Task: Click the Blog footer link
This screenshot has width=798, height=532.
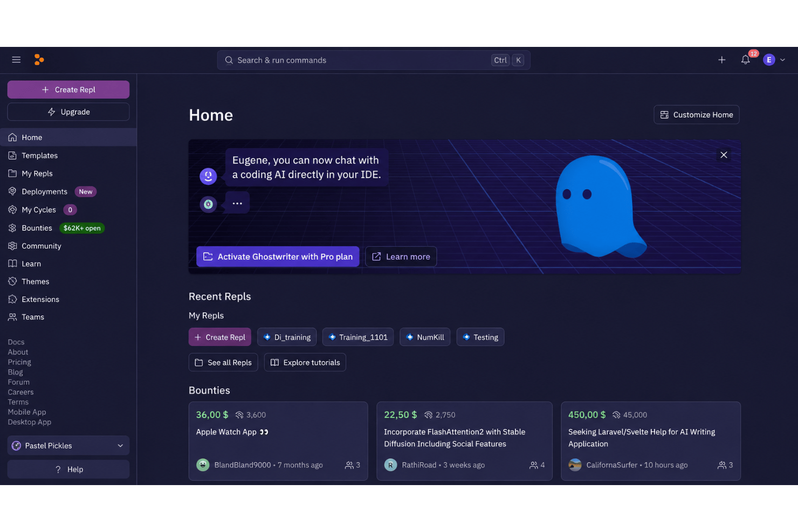Action: [x=15, y=372]
